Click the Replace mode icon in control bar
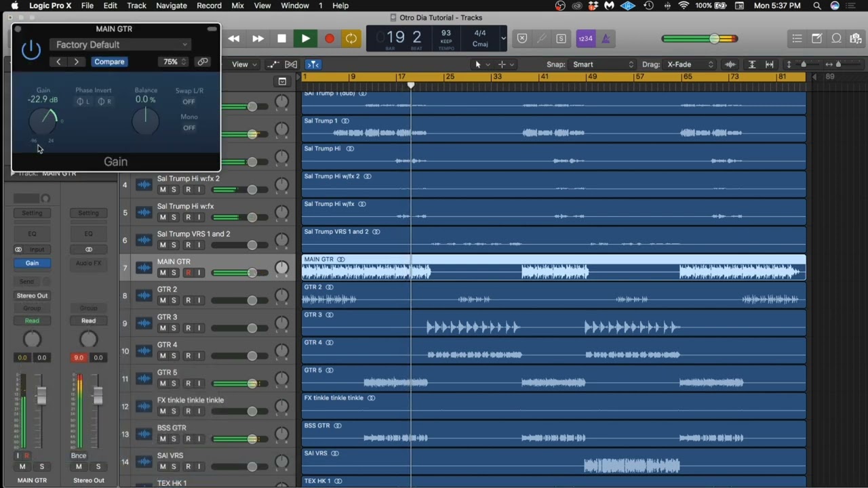Viewport: 868px width, 488px height. [522, 39]
